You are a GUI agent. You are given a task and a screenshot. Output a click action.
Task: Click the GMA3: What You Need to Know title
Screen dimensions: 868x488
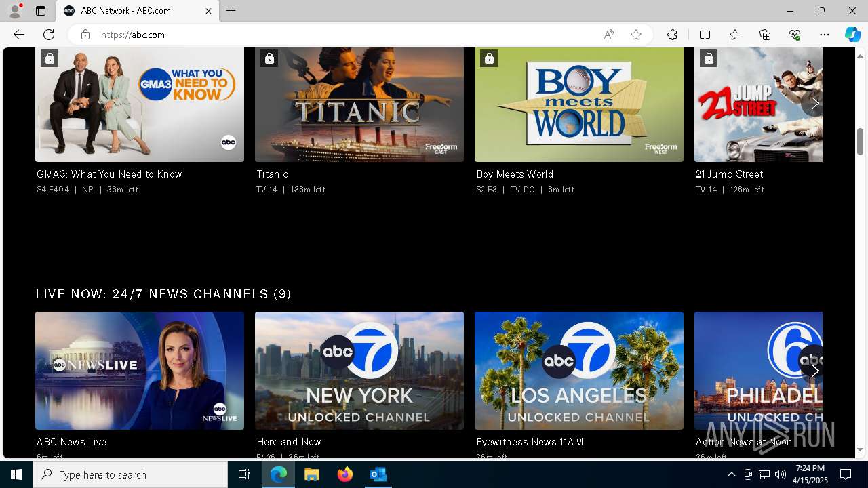109,174
